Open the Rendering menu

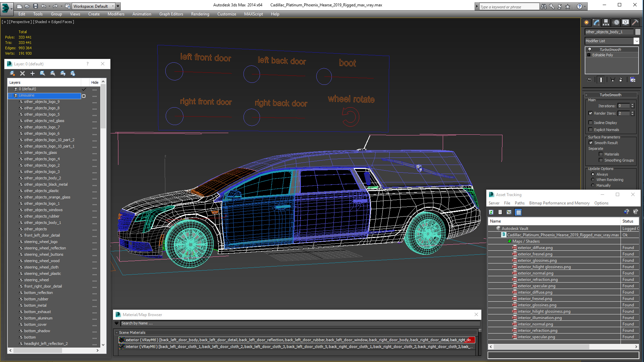[x=200, y=14]
